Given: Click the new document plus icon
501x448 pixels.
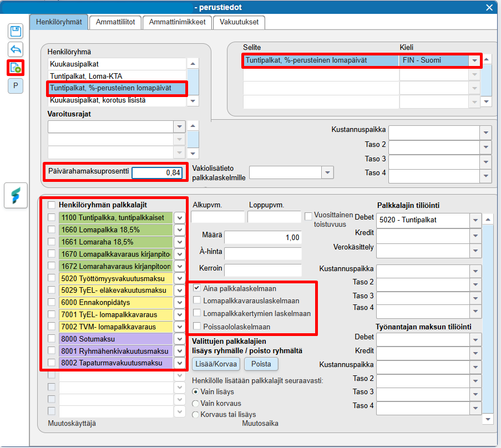Looking at the screenshot, I should point(16,68).
